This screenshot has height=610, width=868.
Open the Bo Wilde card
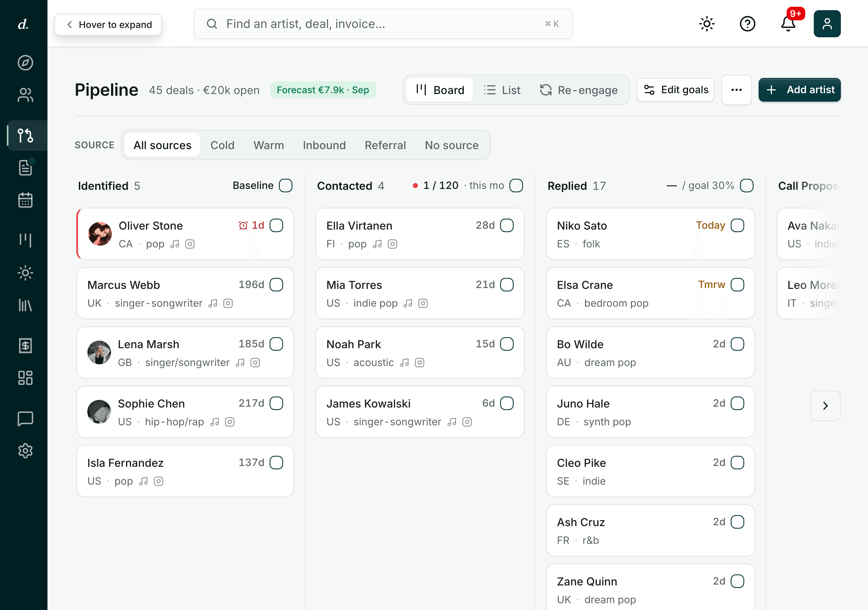click(x=650, y=353)
